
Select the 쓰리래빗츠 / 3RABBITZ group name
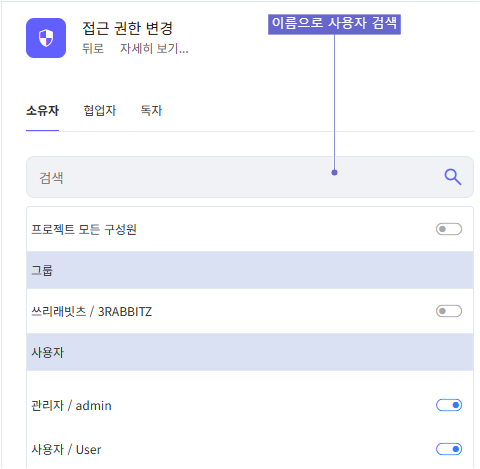pos(91,312)
